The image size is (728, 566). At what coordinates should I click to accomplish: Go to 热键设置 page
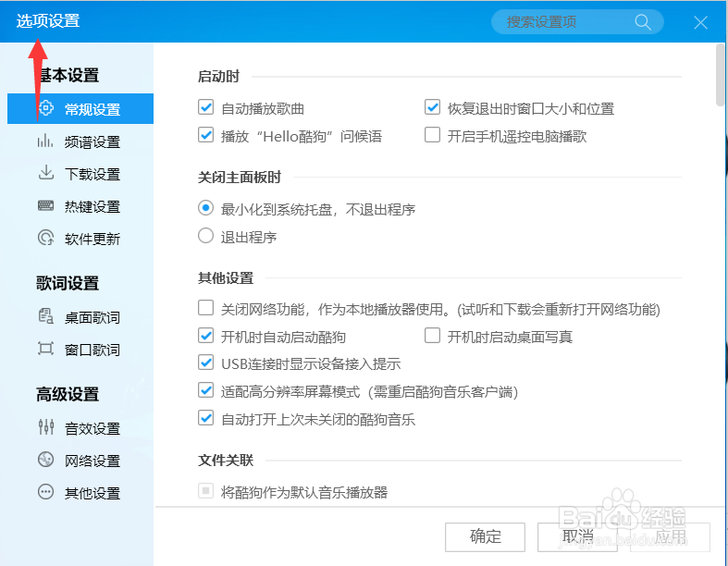click(80, 205)
